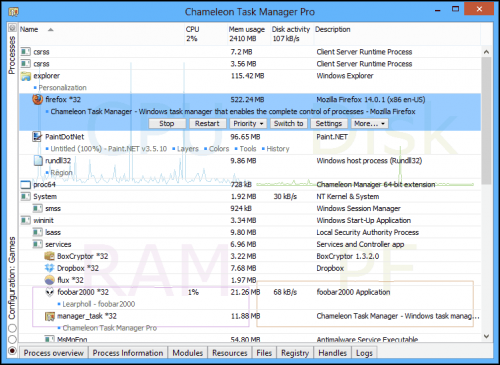
Task: Open the Process Information tab
Action: coord(128,353)
